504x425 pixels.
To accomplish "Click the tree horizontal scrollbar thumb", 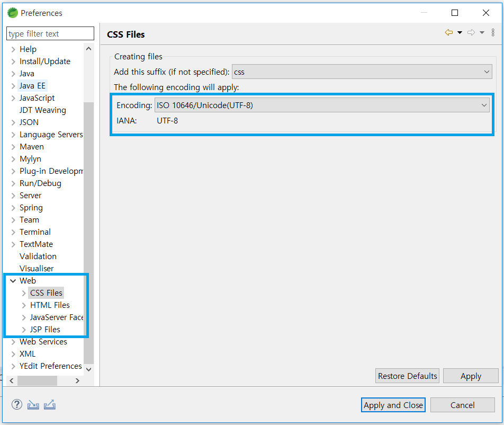I will click(37, 380).
